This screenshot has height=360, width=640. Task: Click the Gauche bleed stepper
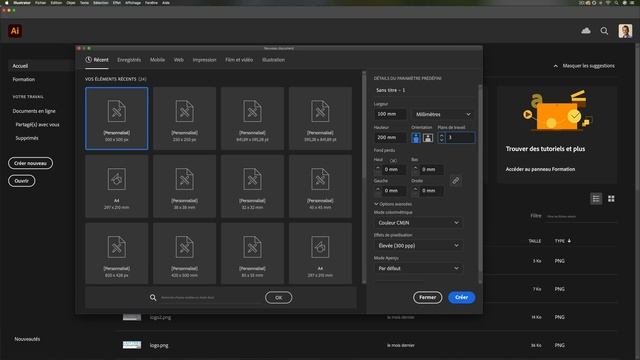(x=378, y=191)
